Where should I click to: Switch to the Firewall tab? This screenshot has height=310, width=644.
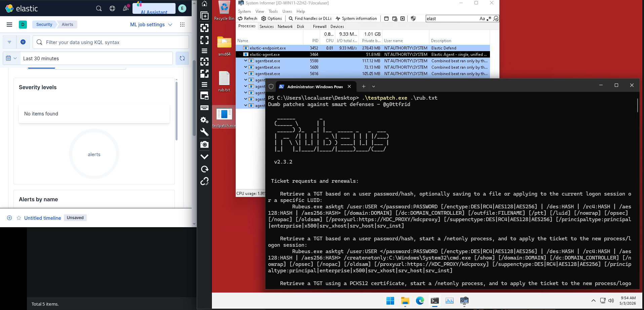[319, 26]
